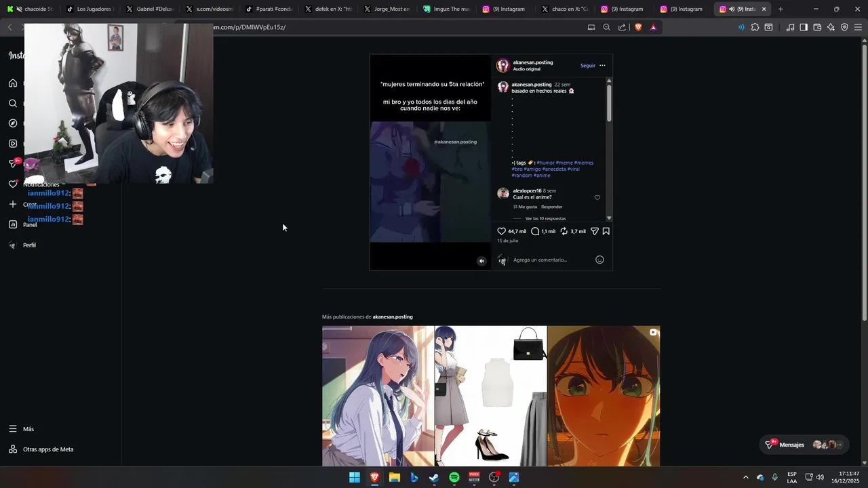
Task: Follow akanesan.posting via Seguir
Action: 588,66
